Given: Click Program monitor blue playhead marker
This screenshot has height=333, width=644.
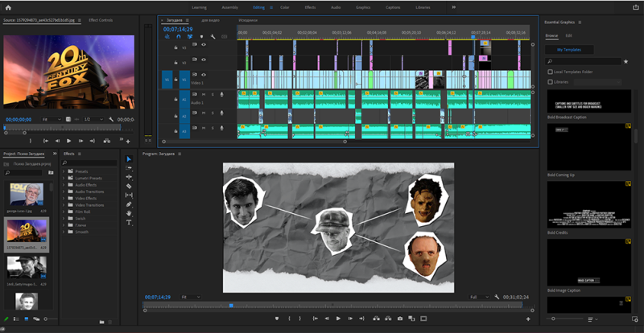Looking at the screenshot, I should [231, 306].
